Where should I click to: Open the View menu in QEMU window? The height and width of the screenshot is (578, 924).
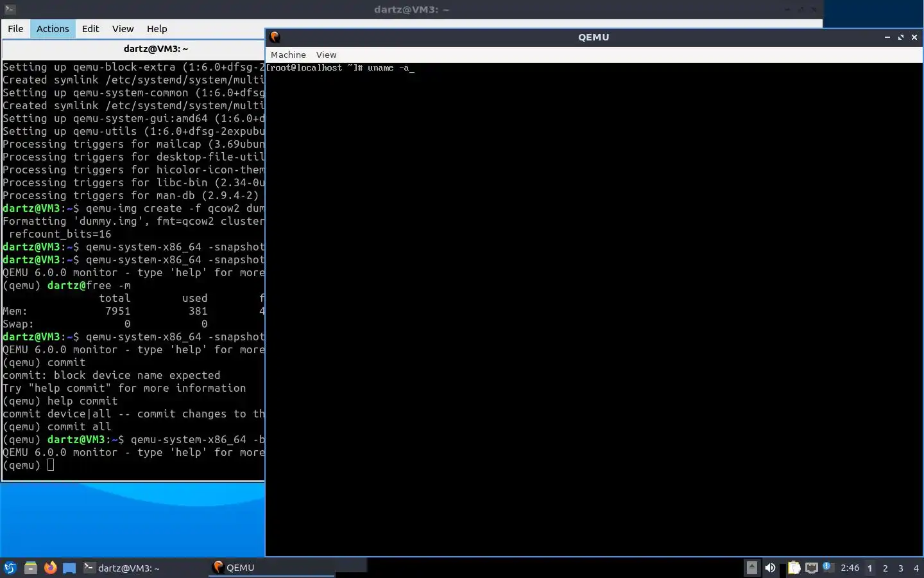pyautogui.click(x=326, y=55)
